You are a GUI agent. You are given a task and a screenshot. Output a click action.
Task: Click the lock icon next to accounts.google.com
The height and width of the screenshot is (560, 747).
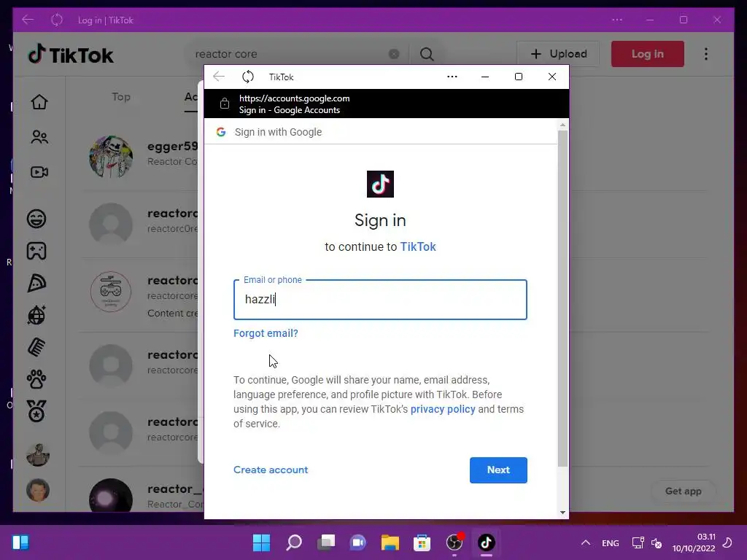225,104
